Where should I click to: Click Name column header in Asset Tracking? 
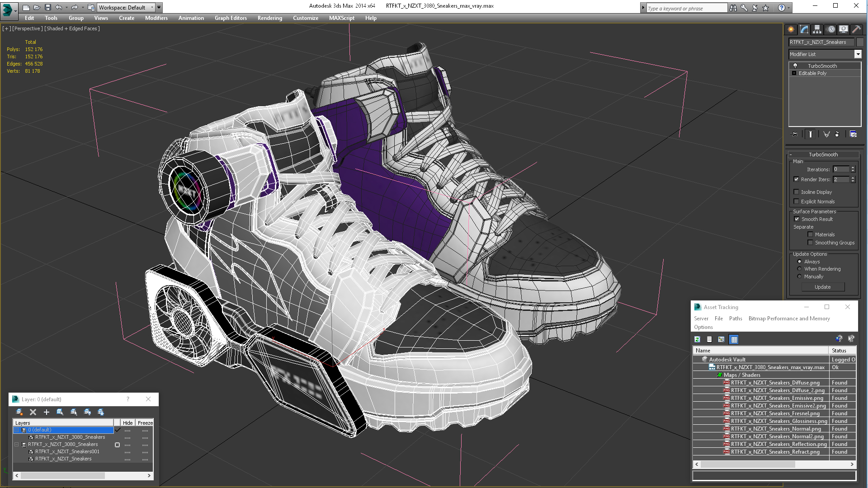[760, 351]
